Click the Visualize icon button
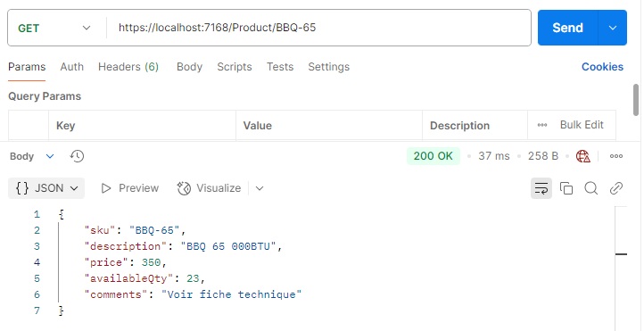This screenshot has height=331, width=644. pos(209,188)
